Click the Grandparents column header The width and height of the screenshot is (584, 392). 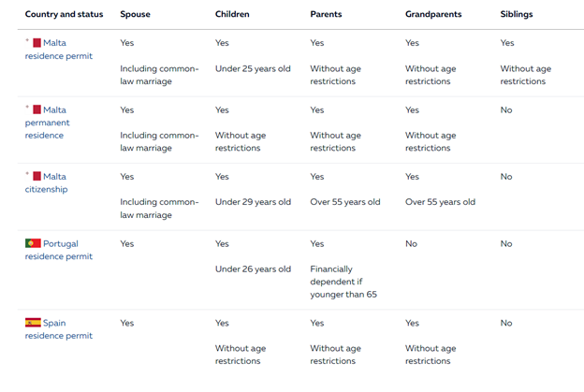click(x=433, y=14)
